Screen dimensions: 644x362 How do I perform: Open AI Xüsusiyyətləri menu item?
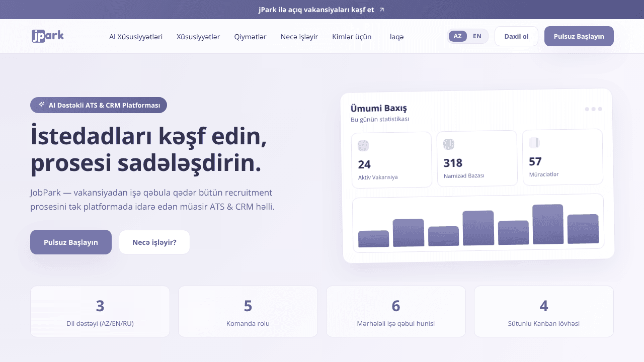[136, 37]
